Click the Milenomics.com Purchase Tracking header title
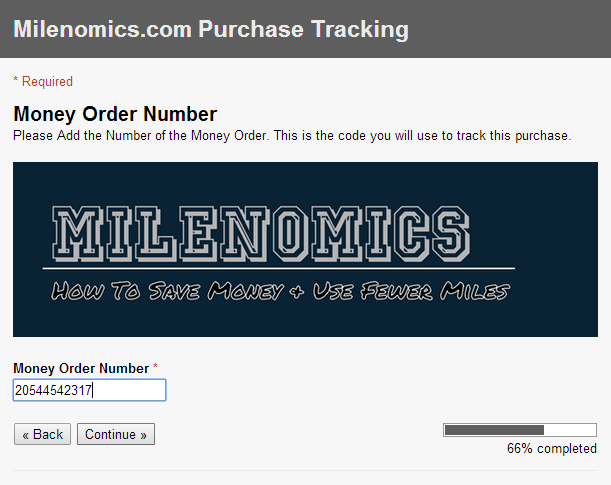The image size is (611, 485). (211, 29)
